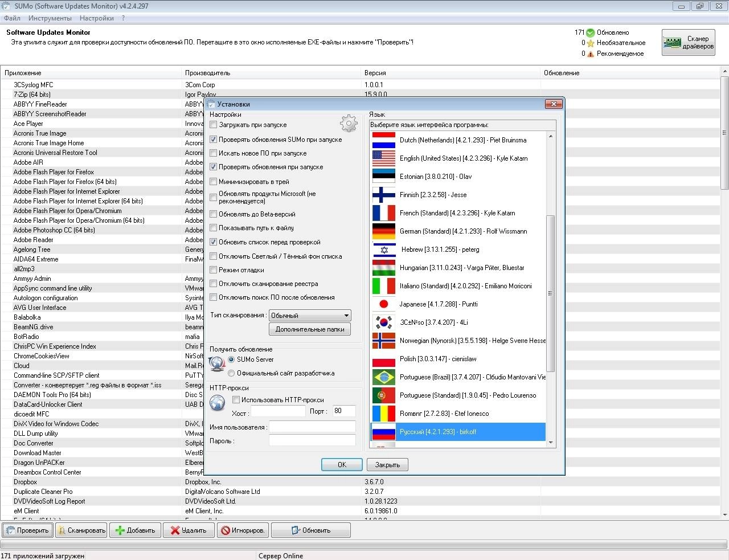Uncheck 'Проверять обновления SUMo при запуске'

(214, 139)
